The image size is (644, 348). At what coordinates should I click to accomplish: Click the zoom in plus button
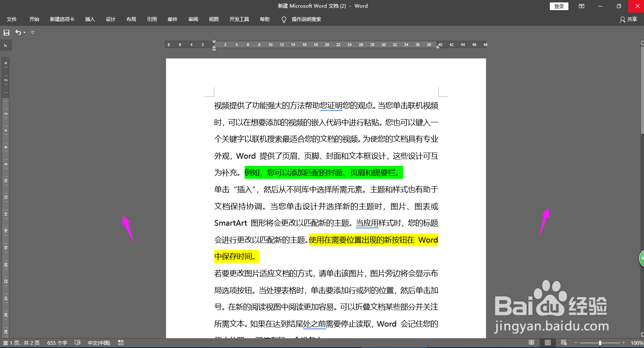624,343
